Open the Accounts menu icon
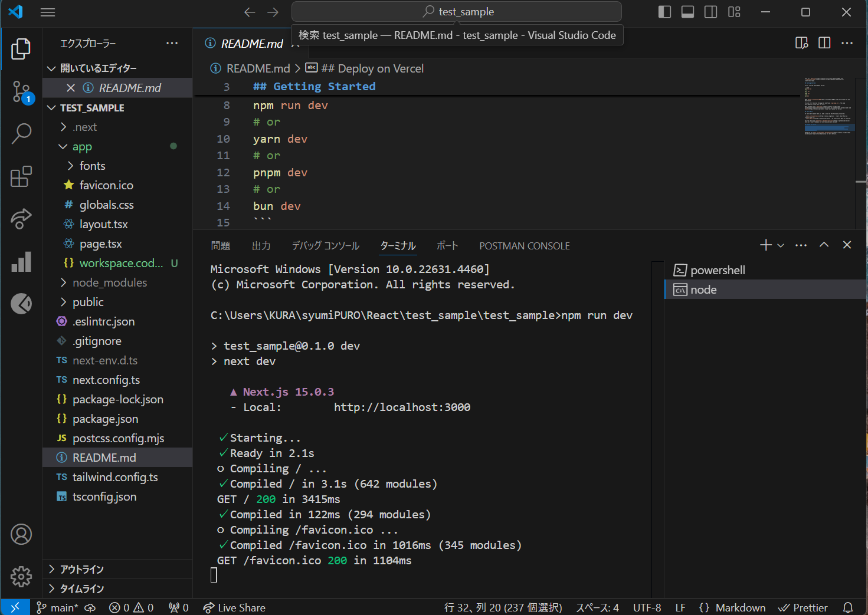This screenshot has height=615, width=868. click(21, 534)
